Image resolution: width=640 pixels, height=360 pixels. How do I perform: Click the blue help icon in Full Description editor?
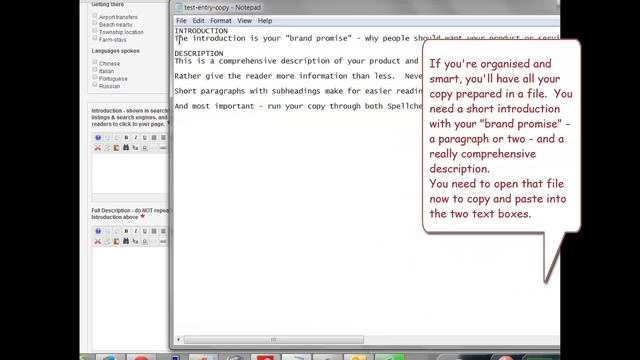(x=98, y=231)
